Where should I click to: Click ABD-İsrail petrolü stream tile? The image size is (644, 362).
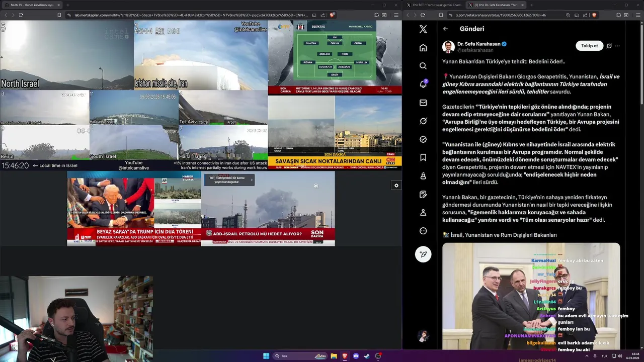pyautogui.click(x=268, y=209)
